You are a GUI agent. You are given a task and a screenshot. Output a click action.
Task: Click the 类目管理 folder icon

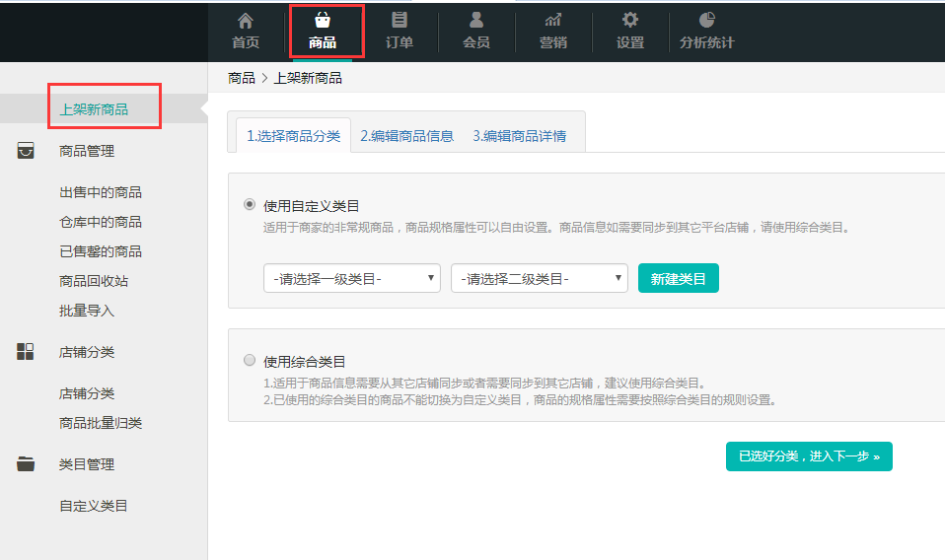pos(26,464)
